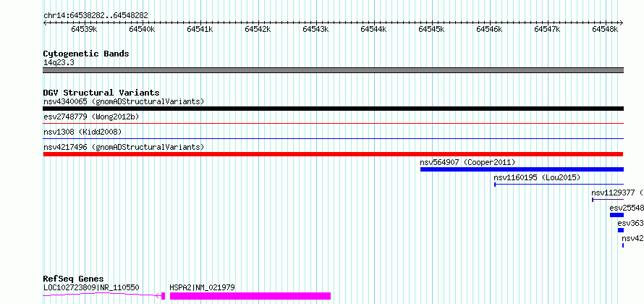Click the 64541k ruler tick label
This screenshot has width=644, height=304.
point(200,29)
